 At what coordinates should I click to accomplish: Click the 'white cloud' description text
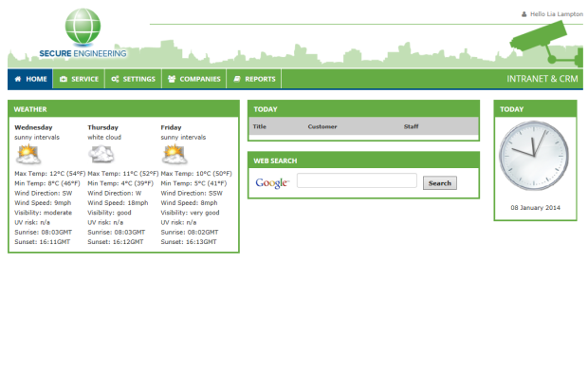(104, 138)
